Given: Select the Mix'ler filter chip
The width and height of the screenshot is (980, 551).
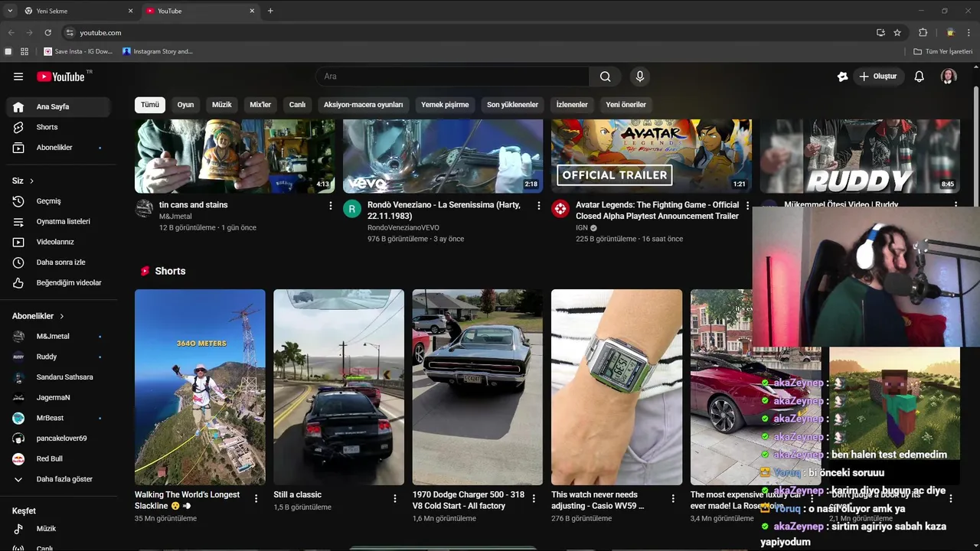Looking at the screenshot, I should click(x=260, y=105).
